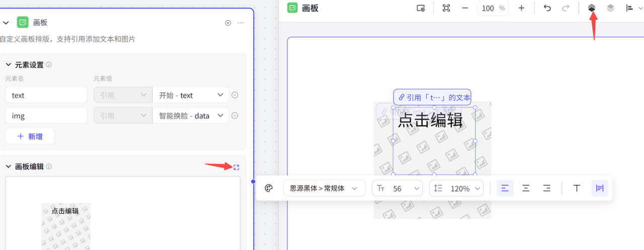
Task: Open the color palette icon in text toolbar
Action: point(269,188)
